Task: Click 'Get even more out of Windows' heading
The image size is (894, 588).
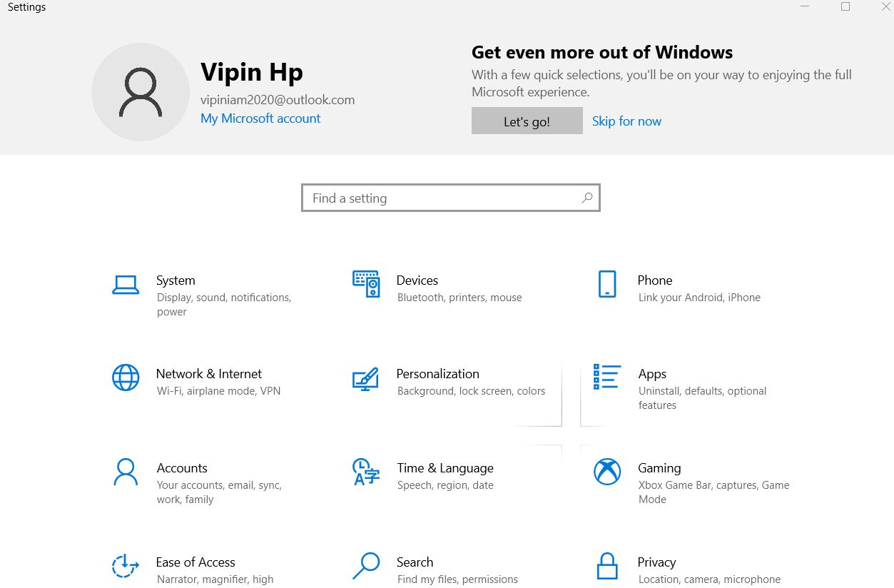Action: (x=602, y=52)
